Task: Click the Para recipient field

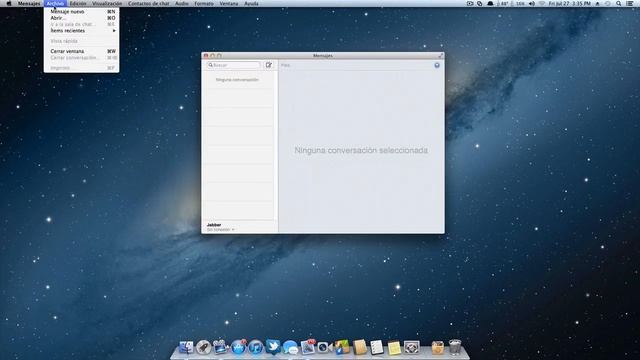Action: pos(357,65)
